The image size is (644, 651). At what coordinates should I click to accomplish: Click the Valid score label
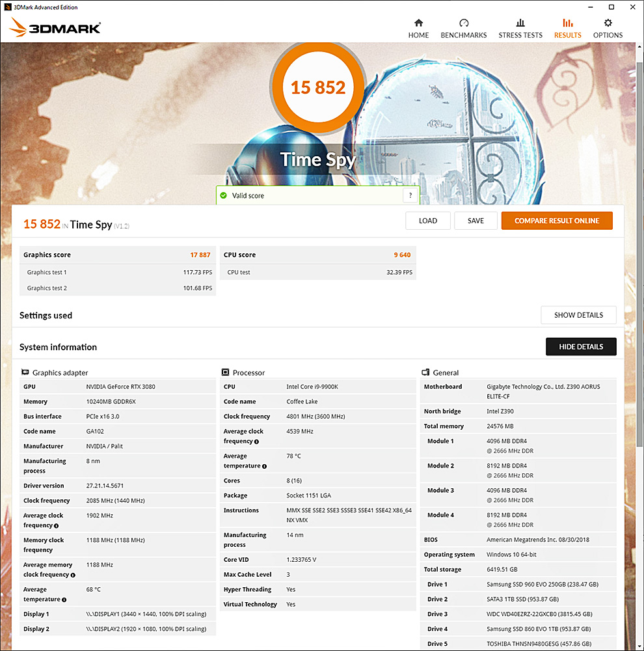tap(248, 195)
